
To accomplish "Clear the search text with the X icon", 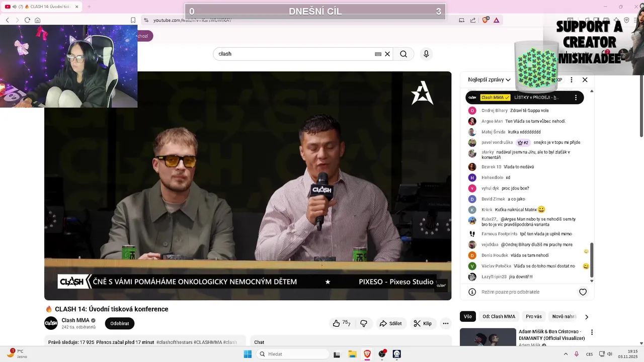I will click(x=387, y=54).
